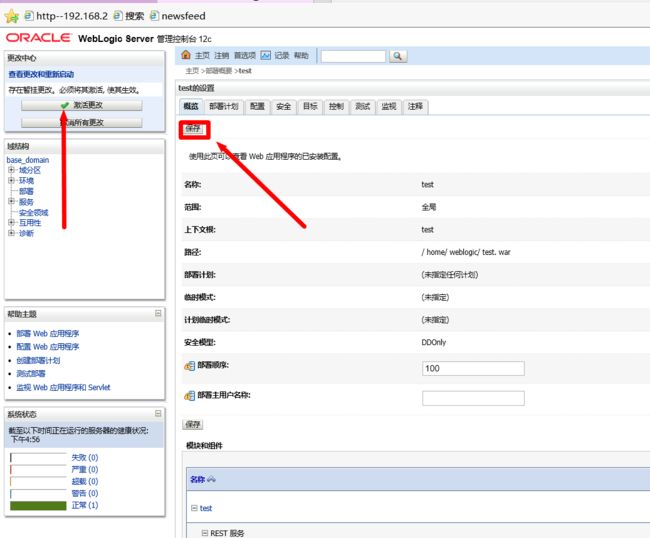Click the bottom 保存 button
650x538 pixels.
[x=193, y=424]
